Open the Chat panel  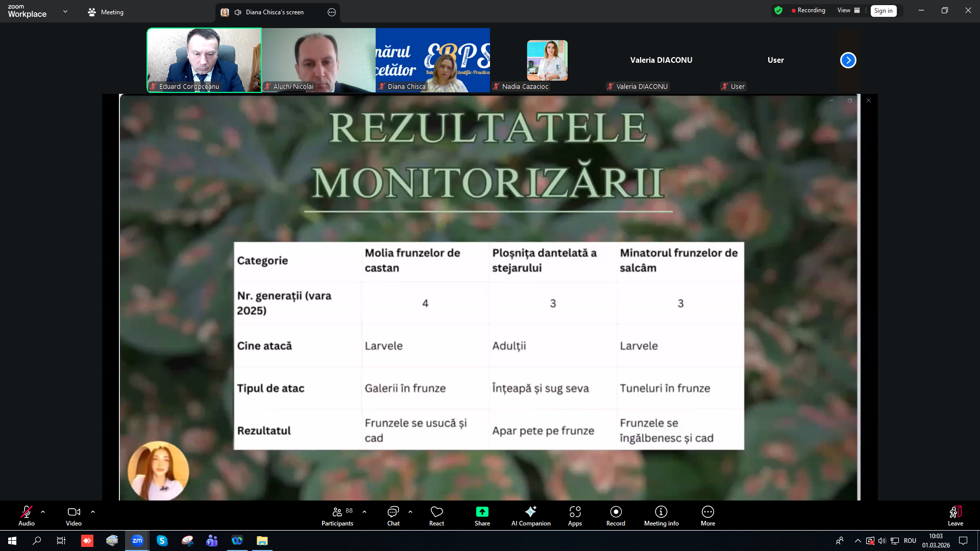pos(393,515)
